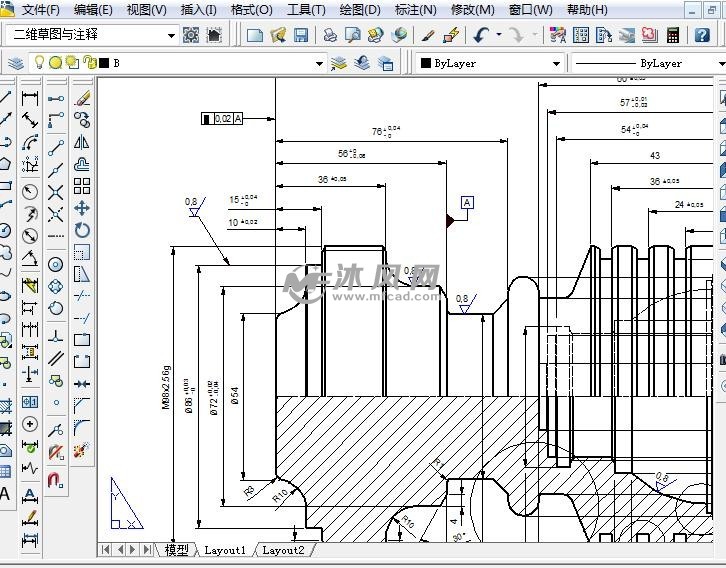Select the Tolerance tool
The height and width of the screenshot is (568, 726).
(30, 402)
